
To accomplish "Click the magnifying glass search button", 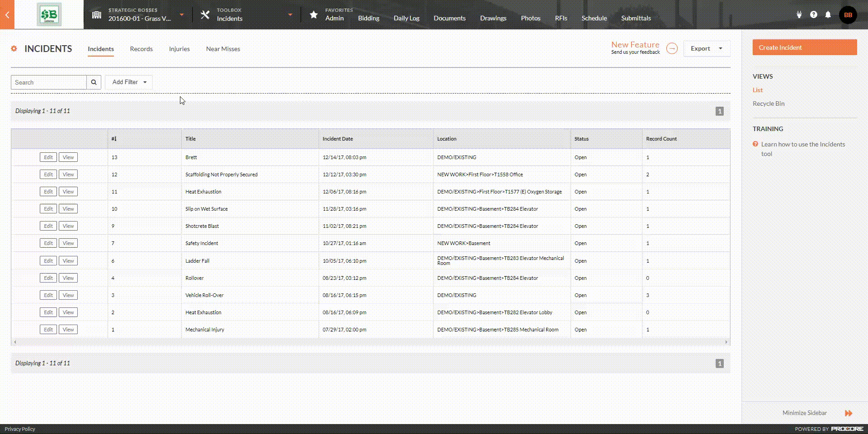I will [x=94, y=82].
